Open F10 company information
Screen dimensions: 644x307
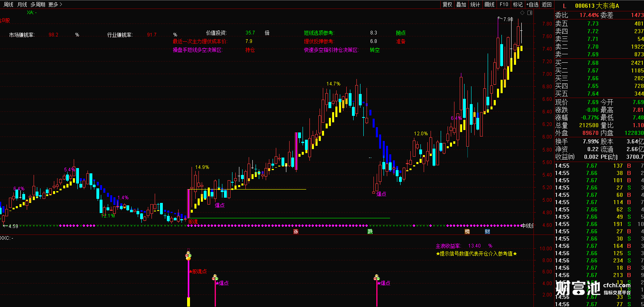[x=504, y=4]
